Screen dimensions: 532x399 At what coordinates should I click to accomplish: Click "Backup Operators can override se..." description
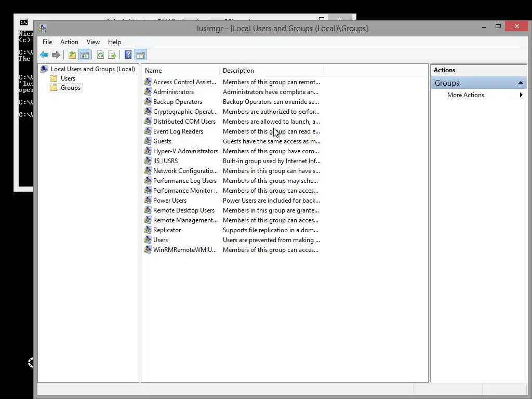[271, 102]
